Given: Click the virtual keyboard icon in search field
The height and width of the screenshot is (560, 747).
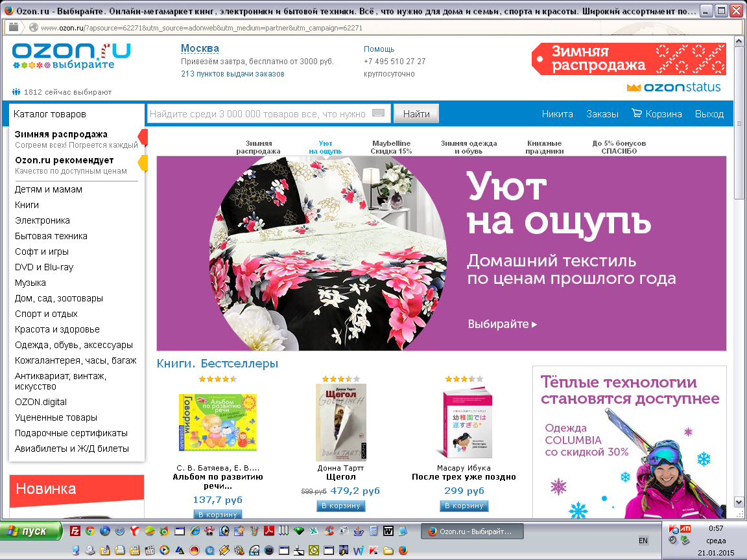Looking at the screenshot, I should coord(379,113).
